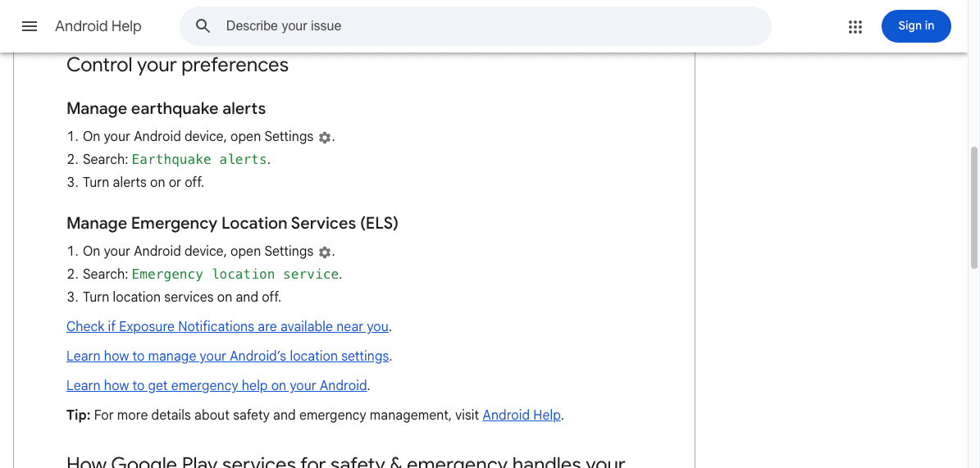Viewport: 980px width, 468px height.
Task: Click the Control your preferences heading
Action: click(x=177, y=65)
